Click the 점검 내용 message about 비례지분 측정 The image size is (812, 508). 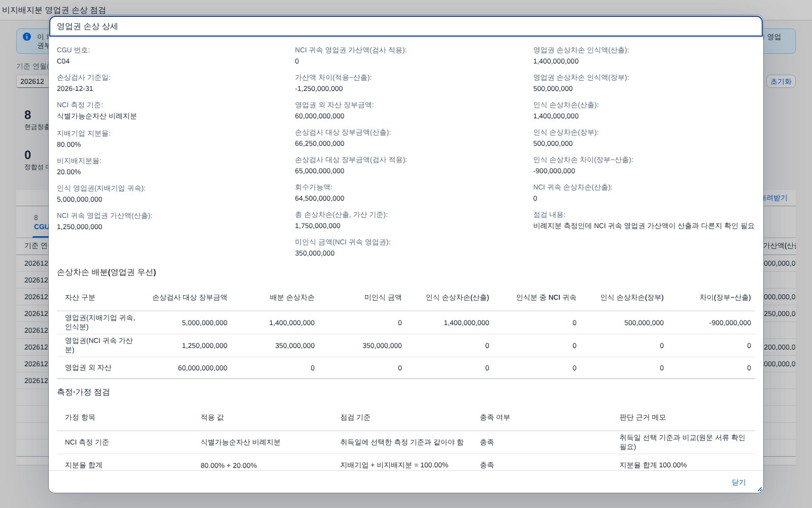(x=644, y=226)
